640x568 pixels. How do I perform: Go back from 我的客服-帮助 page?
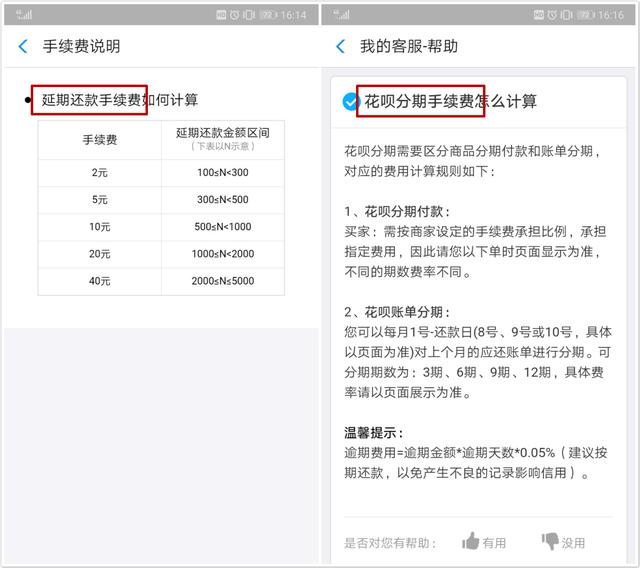coord(340,46)
